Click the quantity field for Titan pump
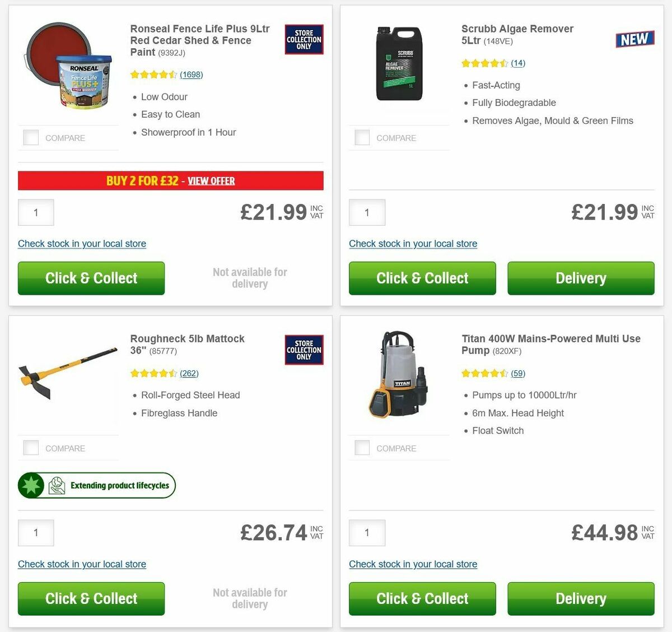672x632 pixels. pyautogui.click(x=367, y=533)
